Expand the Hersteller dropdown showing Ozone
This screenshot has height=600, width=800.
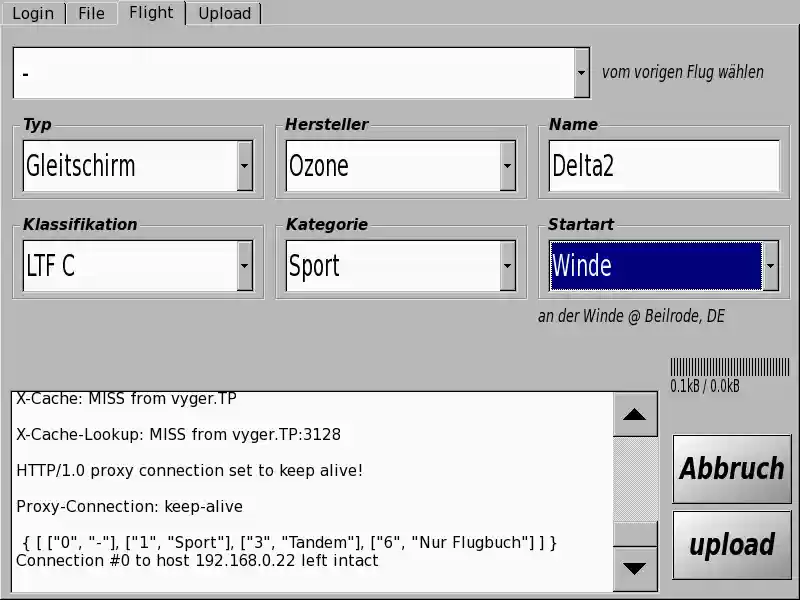pos(508,166)
